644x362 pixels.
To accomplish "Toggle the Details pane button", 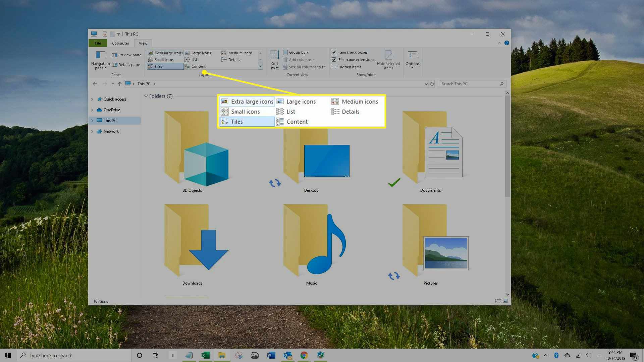I will 126,65.
